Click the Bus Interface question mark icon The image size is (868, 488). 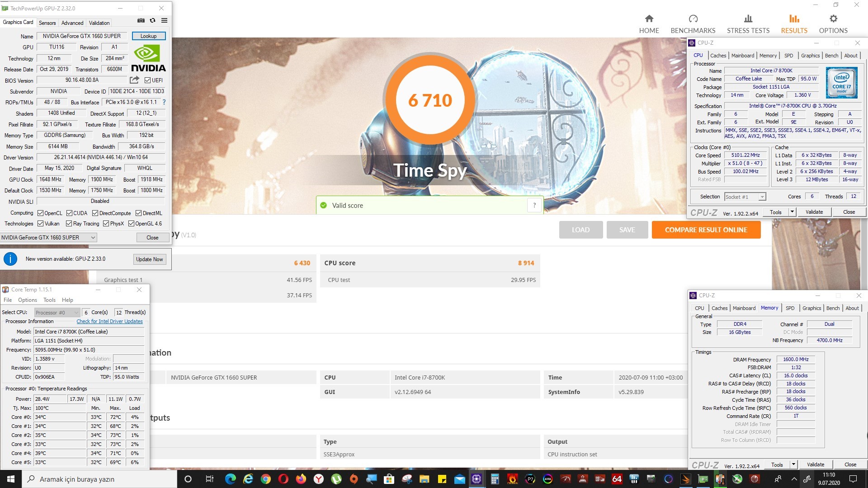164,102
